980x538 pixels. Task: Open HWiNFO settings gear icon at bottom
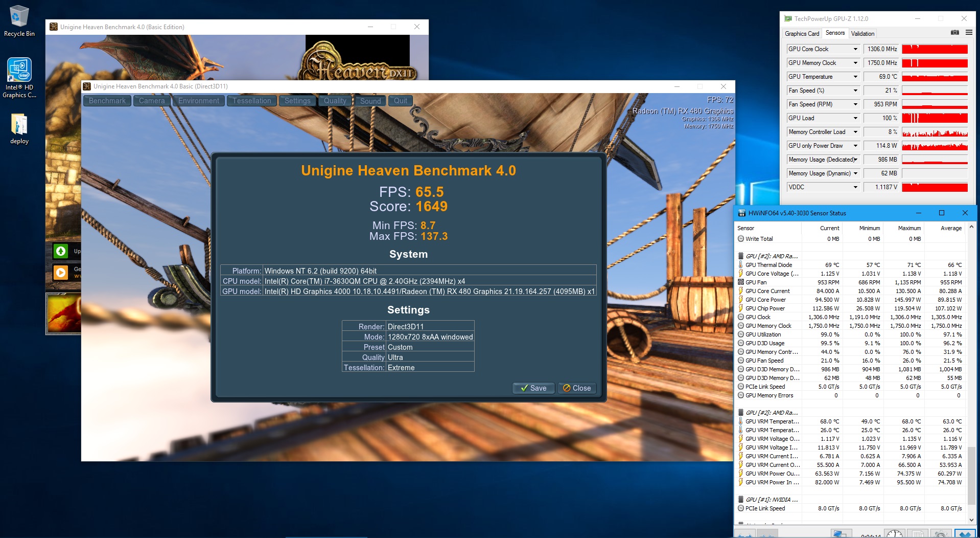pyautogui.click(x=941, y=533)
